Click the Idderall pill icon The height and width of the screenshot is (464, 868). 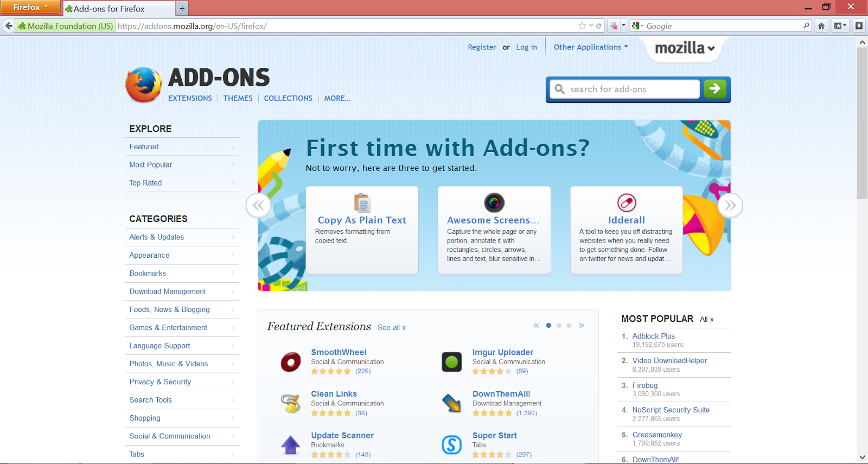[x=627, y=202]
